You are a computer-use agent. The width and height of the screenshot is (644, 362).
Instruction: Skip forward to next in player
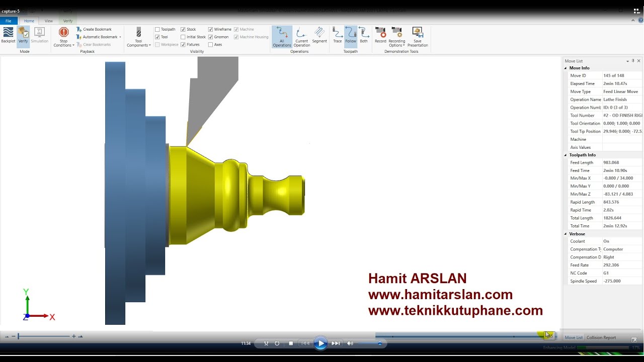coord(336,343)
